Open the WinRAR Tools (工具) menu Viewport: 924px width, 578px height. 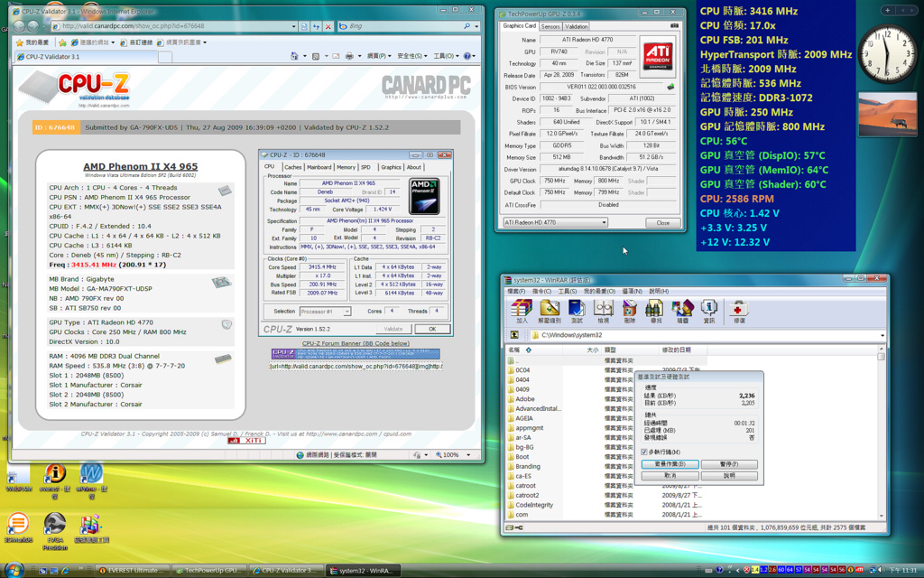point(567,292)
